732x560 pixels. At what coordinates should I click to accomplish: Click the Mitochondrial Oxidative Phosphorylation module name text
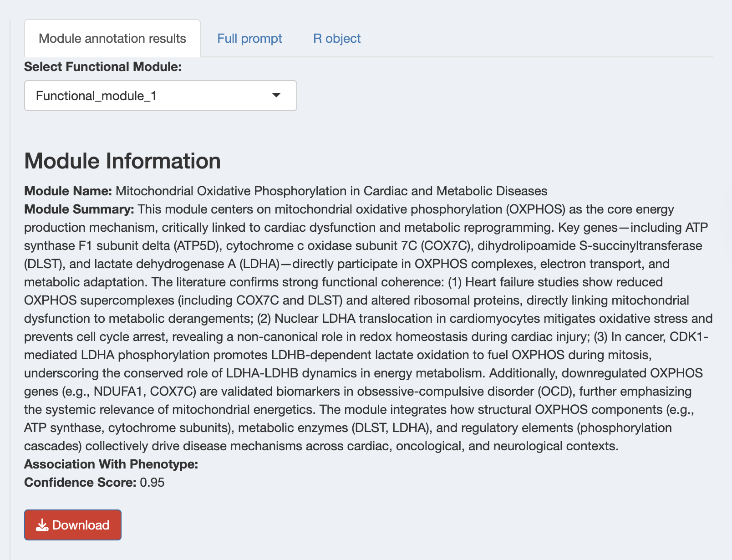331,191
